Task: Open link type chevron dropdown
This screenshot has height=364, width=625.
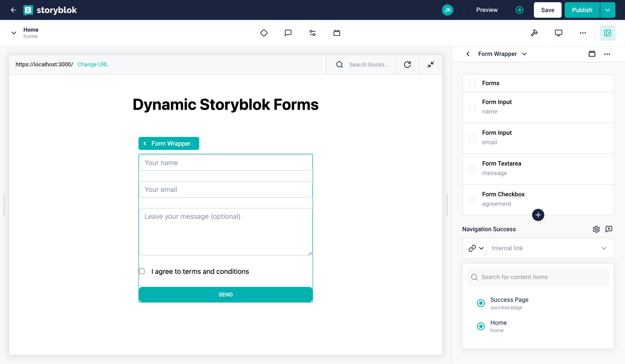Action: click(x=482, y=249)
